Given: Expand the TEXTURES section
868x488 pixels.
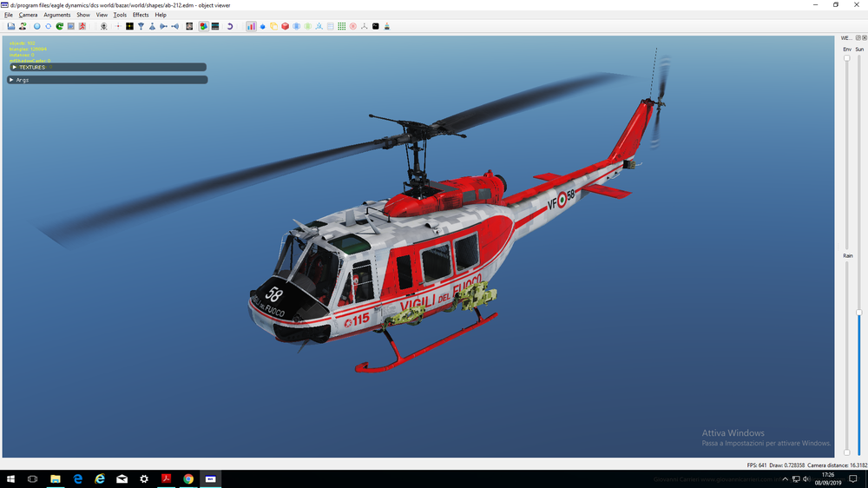Looking at the screenshot, I should (x=108, y=67).
